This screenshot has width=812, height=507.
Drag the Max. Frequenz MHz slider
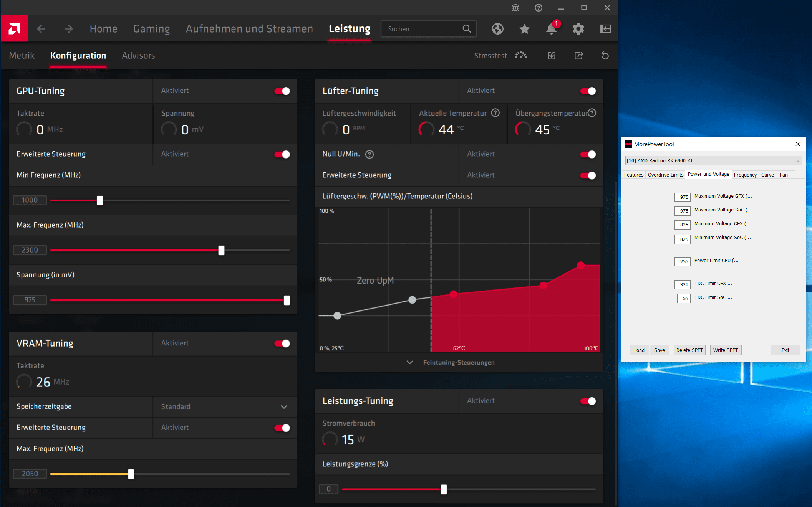tap(222, 249)
